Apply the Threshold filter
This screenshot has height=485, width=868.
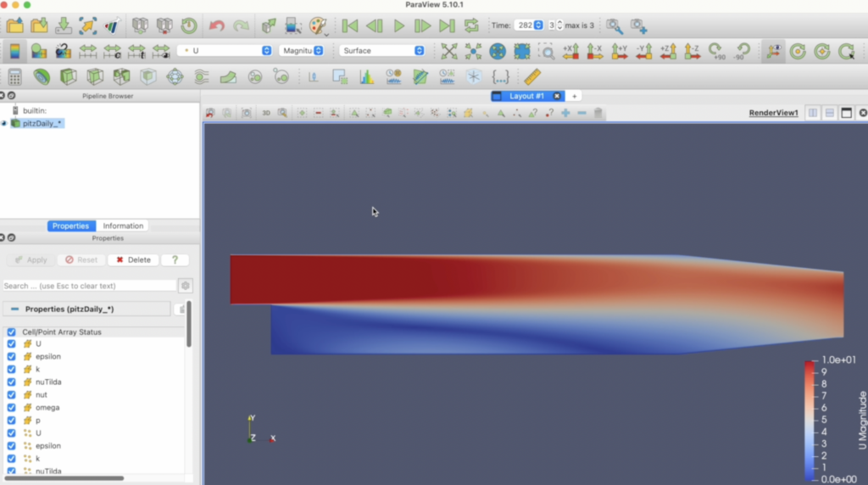pyautogui.click(x=121, y=77)
